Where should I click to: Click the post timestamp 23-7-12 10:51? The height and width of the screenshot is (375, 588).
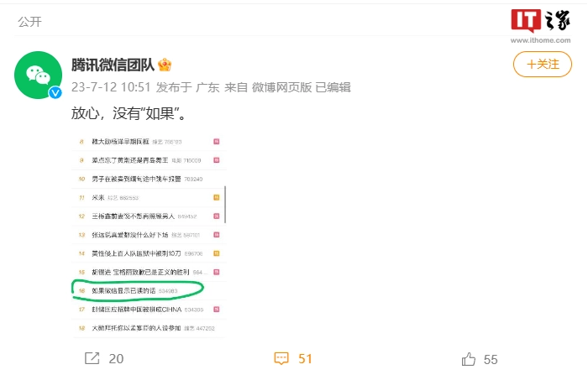111,87
